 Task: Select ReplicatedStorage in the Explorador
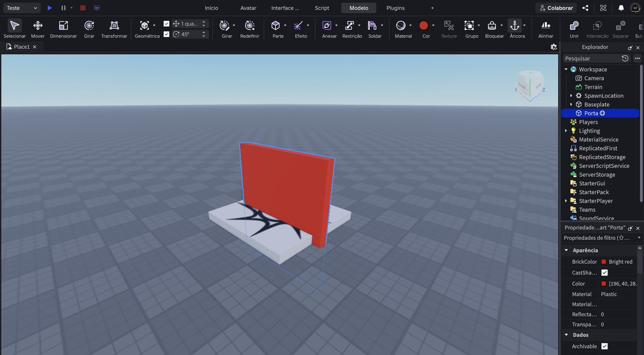pyautogui.click(x=602, y=157)
